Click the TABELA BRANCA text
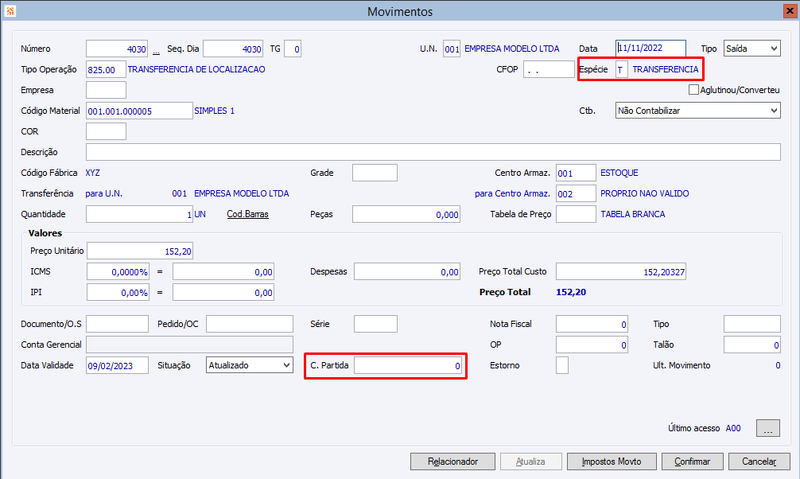The height and width of the screenshot is (479, 800). coord(633,214)
